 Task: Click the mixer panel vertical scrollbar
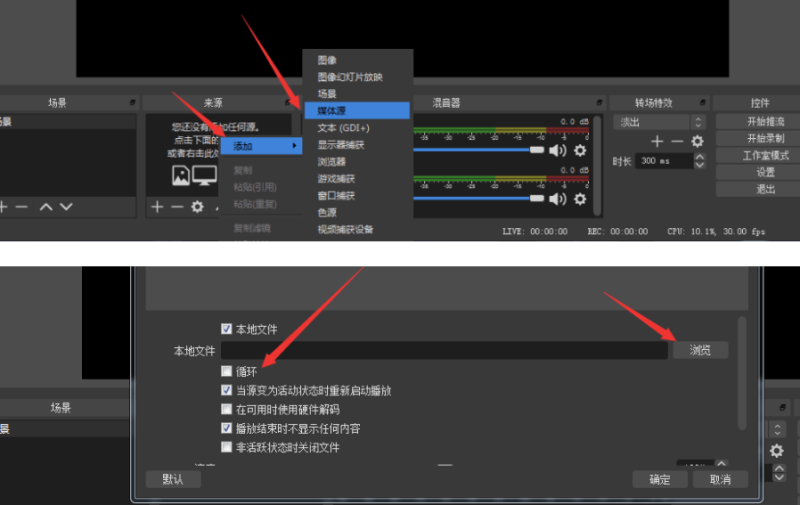click(x=597, y=166)
